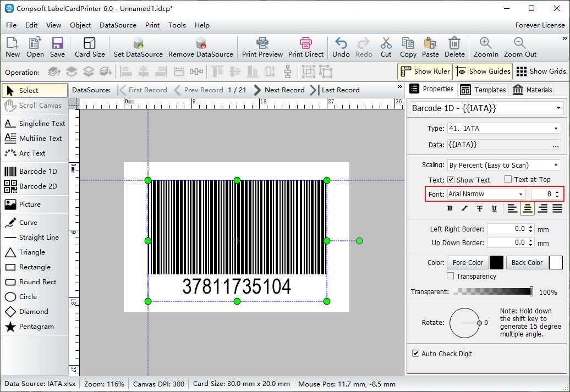
Task: Select the Round Rect tool
Action: click(35, 282)
